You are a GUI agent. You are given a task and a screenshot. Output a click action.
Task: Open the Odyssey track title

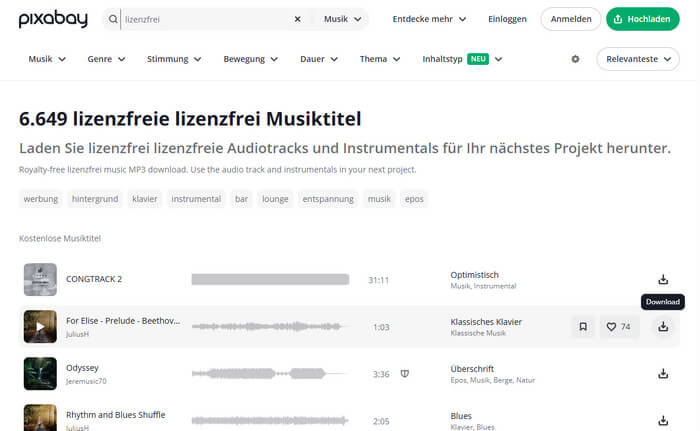82,368
